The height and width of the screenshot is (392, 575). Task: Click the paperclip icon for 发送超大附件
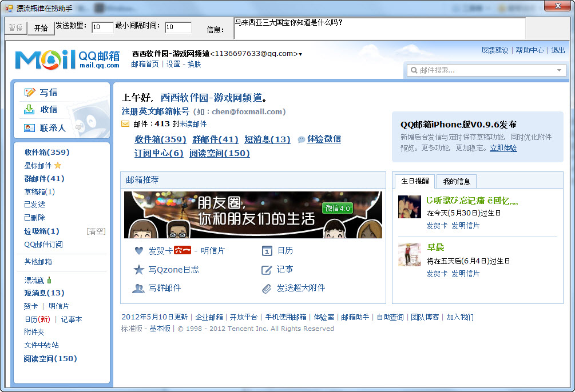click(267, 289)
